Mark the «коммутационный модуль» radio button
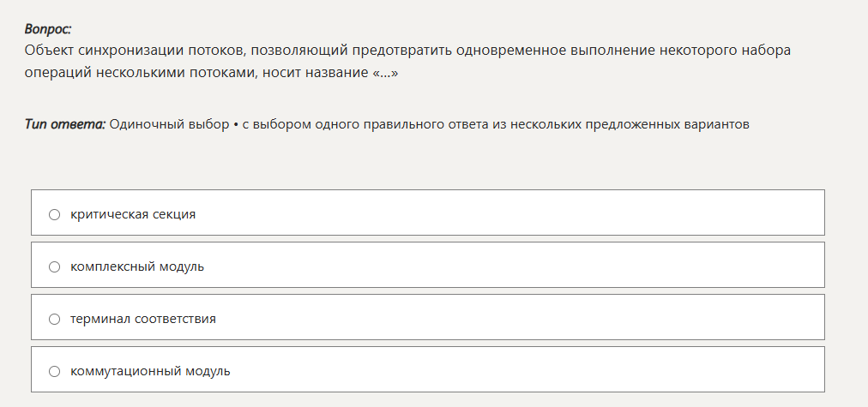 pos(54,371)
